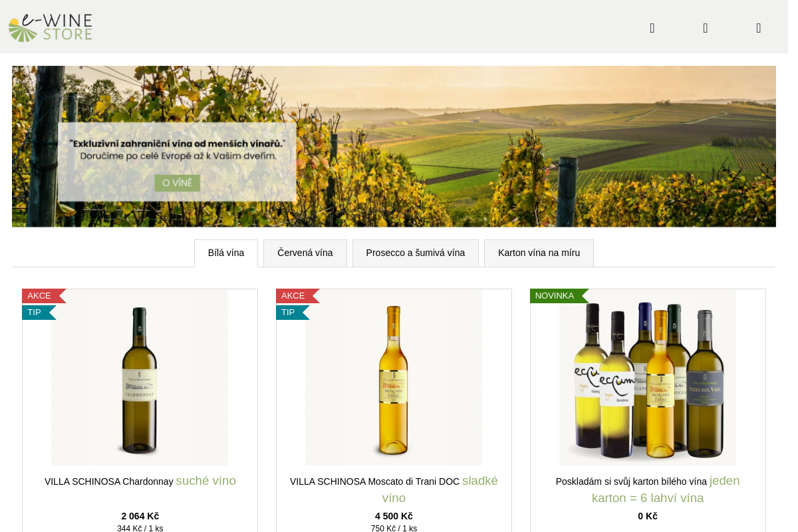The image size is (798, 532).
Task: Open the white wine carton product image
Action: click(648, 377)
